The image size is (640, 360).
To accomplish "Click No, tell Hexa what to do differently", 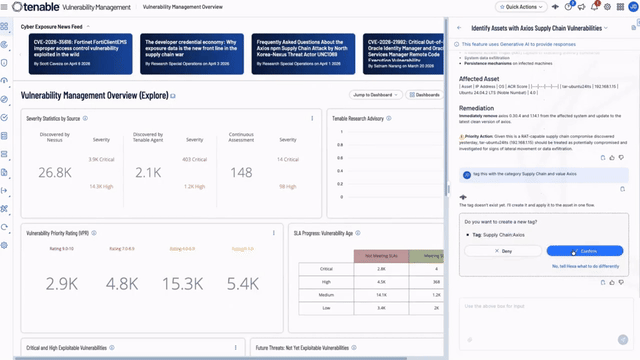I will click(585, 266).
